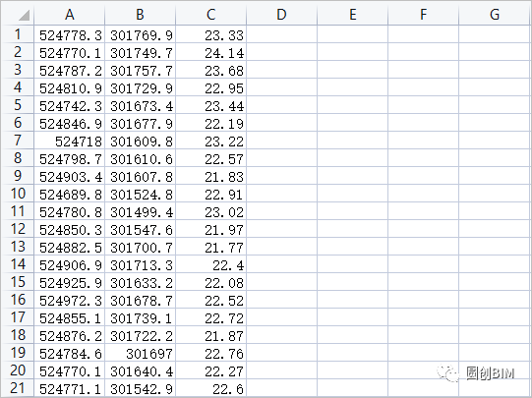This screenshot has width=532, height=398.
Task: Click cell containing 22.95
Action: point(211,87)
